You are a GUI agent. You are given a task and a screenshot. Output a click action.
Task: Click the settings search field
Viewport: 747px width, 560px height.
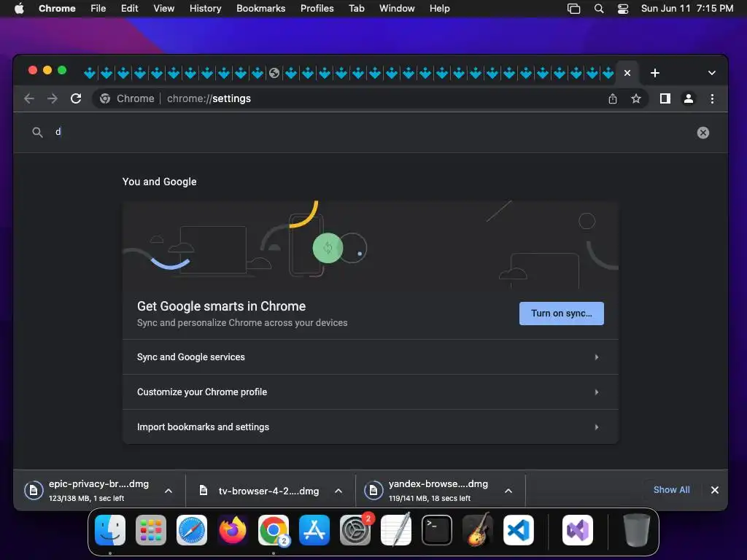[x=371, y=133]
